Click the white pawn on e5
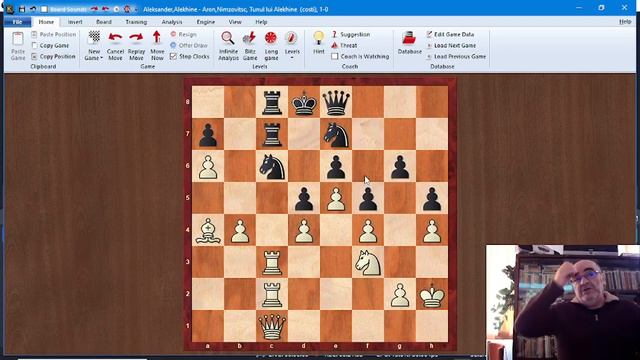The width and height of the screenshot is (640, 360). [336, 198]
